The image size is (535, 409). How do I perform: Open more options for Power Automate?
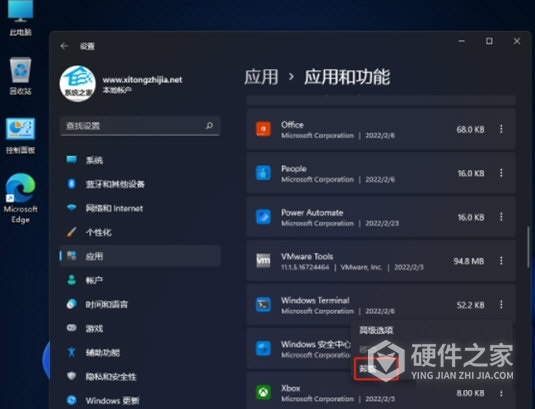coord(501,217)
